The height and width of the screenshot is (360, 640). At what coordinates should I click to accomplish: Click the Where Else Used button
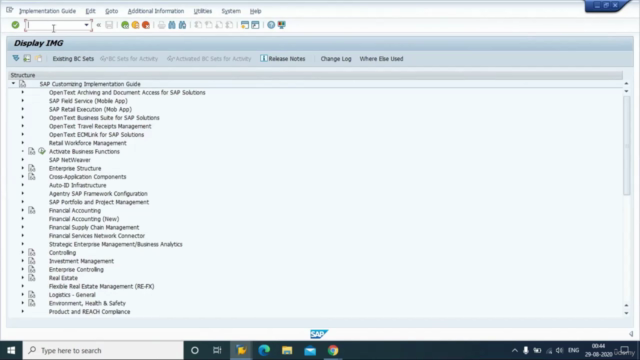coord(381,59)
